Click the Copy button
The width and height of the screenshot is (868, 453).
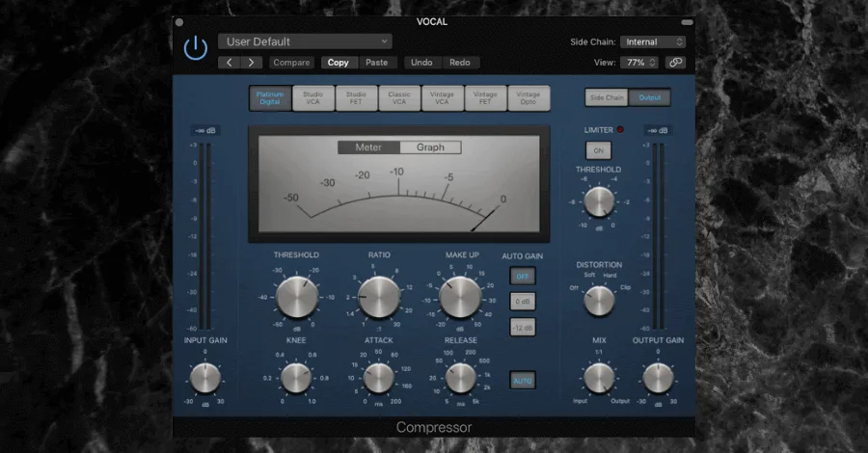(338, 63)
